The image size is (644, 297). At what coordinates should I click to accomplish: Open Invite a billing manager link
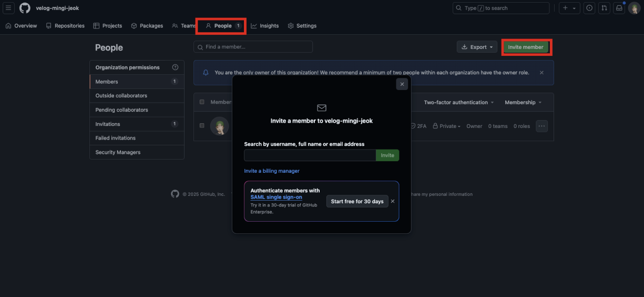272,171
